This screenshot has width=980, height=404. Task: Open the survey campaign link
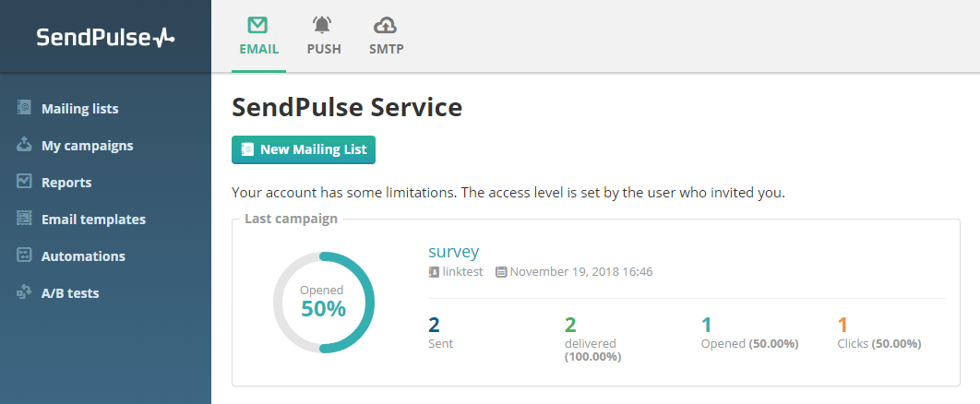(453, 251)
